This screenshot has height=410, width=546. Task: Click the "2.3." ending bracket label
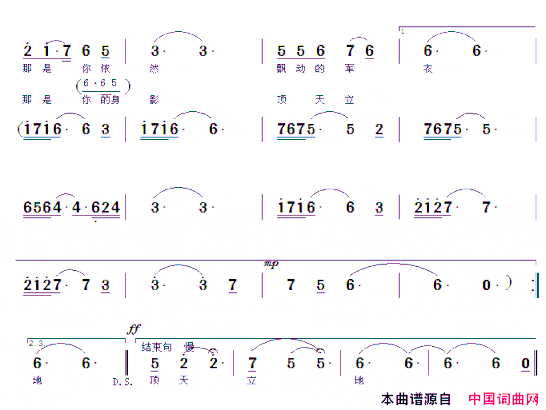click(x=37, y=343)
